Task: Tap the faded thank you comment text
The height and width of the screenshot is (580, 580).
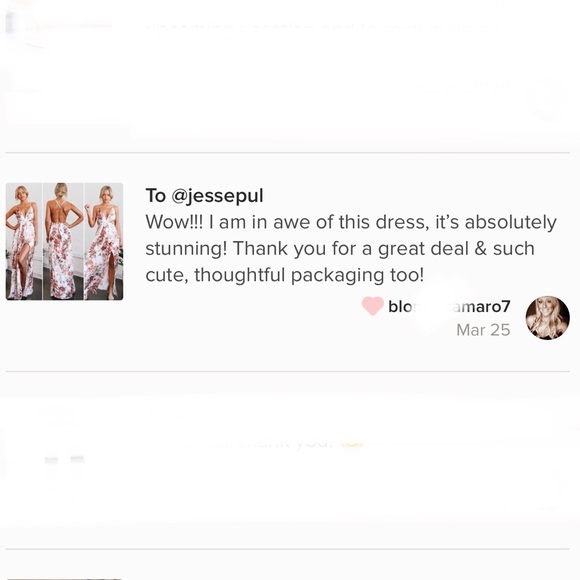Action: (x=285, y=442)
